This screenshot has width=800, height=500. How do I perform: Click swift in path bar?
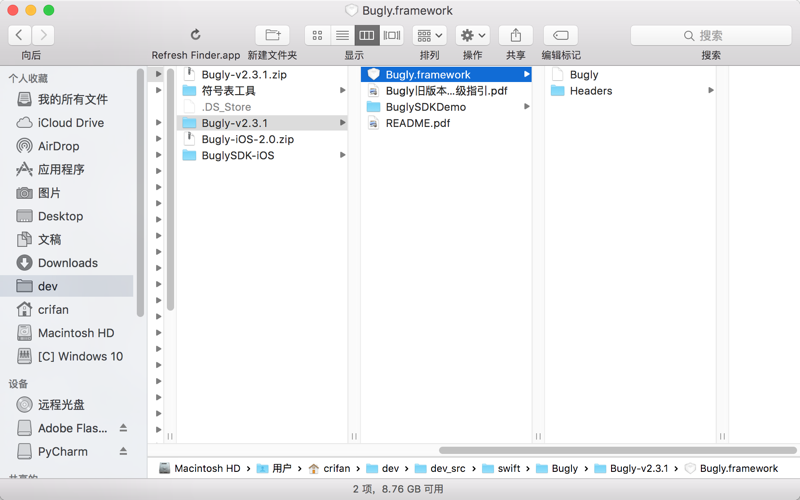[x=502, y=468]
